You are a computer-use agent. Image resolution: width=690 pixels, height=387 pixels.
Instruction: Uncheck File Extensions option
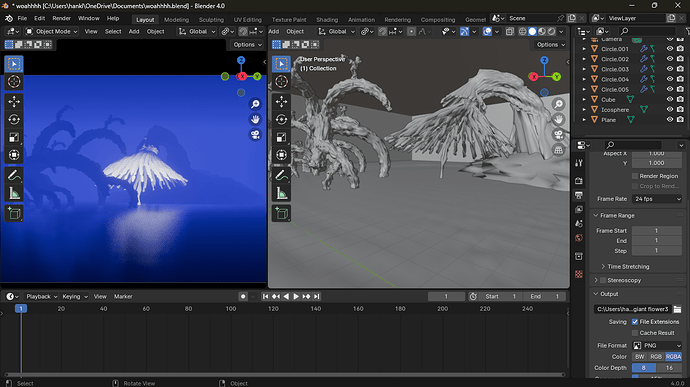pyautogui.click(x=635, y=322)
